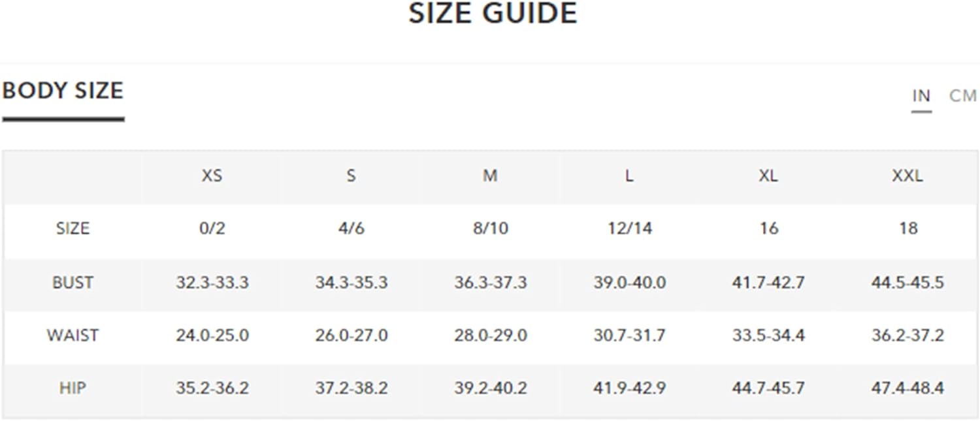Viewport: 980px width, 421px height.
Task: Select the XS column header
Action: (212, 176)
